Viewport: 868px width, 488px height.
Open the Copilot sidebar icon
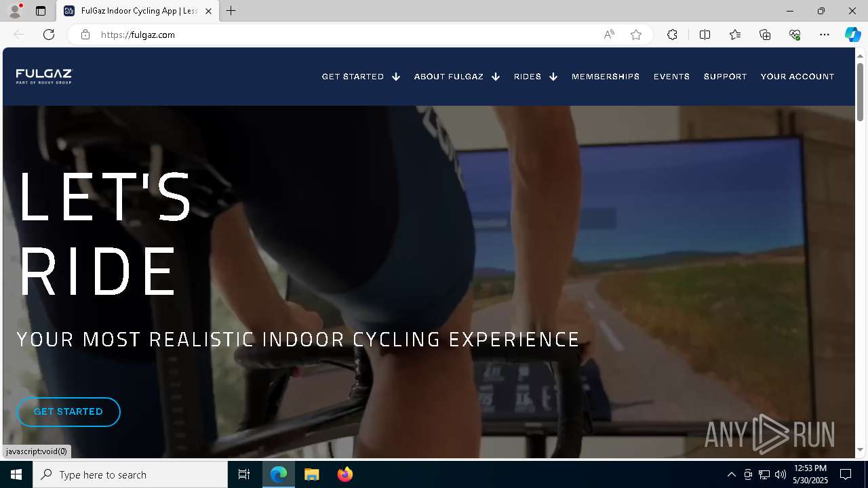coord(852,35)
